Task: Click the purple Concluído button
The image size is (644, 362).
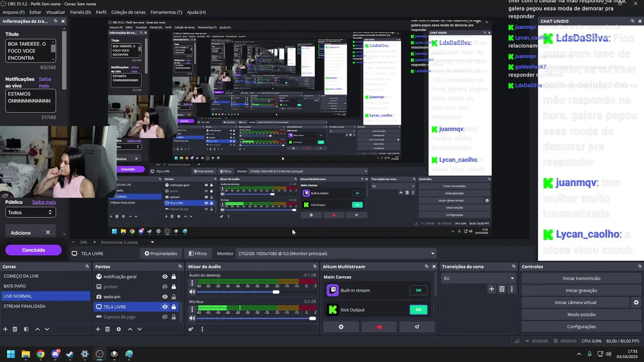Action: [33, 250]
